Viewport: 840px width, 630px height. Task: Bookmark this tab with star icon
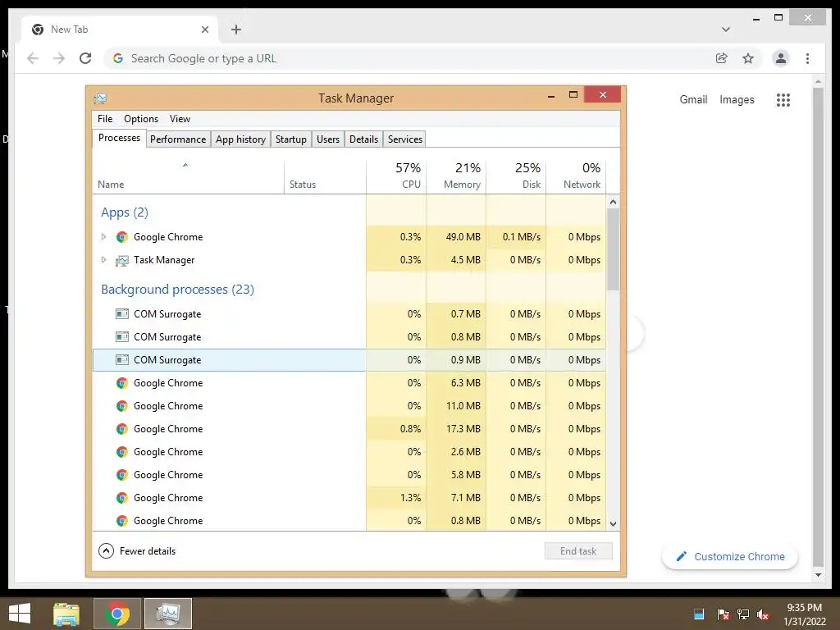748,58
